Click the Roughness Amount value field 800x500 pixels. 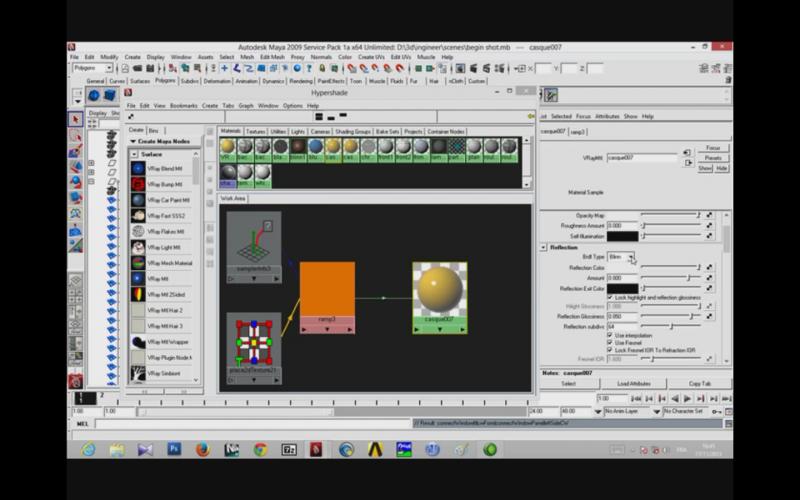(622, 226)
